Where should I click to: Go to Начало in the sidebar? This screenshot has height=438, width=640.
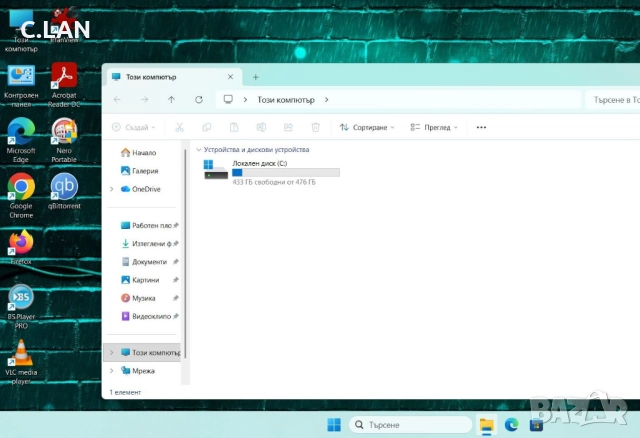[x=144, y=153]
